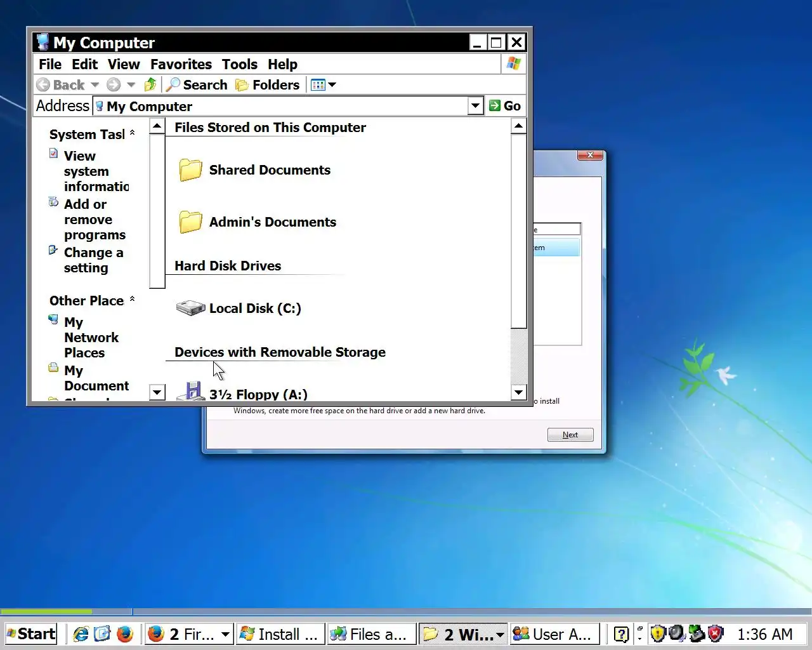
Task: Open the Start menu
Action: point(30,633)
